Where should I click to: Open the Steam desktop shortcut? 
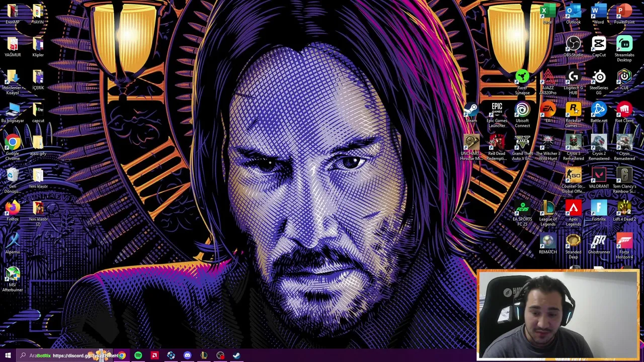[471, 113]
